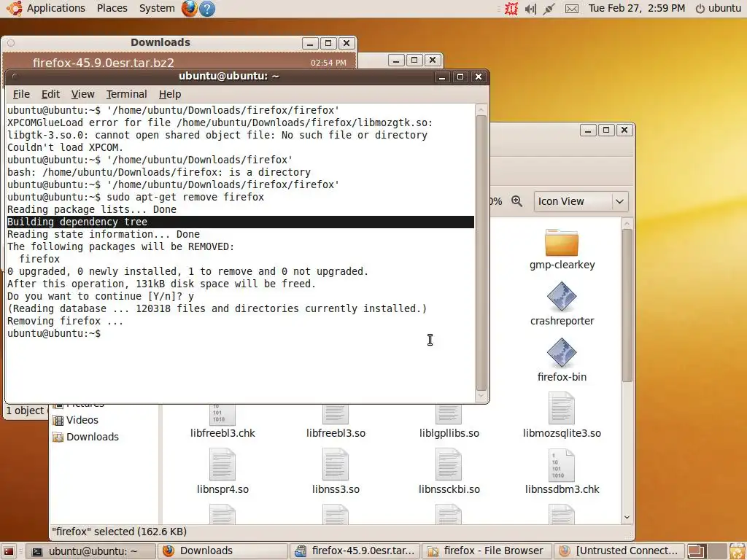Open Videos in file browser sidebar

click(82, 420)
